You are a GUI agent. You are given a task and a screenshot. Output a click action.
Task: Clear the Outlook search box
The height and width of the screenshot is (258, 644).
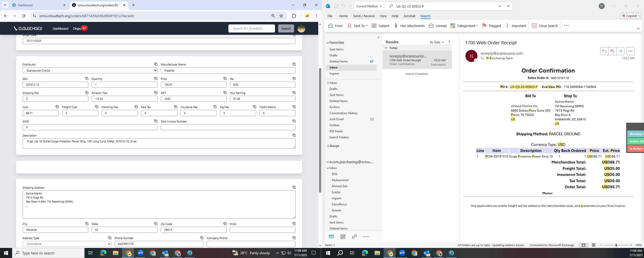508,6
